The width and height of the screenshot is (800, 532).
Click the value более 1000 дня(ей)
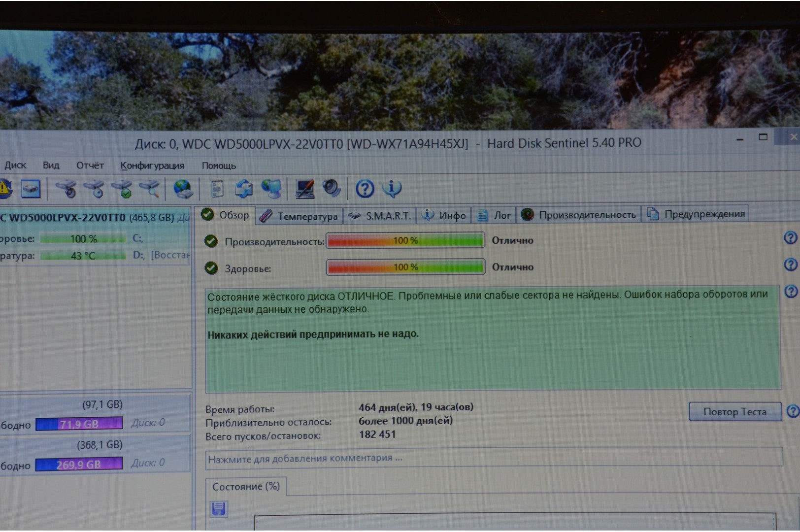[405, 421]
